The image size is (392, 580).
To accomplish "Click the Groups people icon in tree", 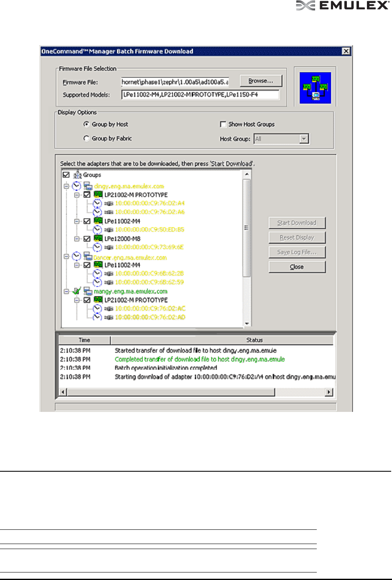I will (77, 175).
